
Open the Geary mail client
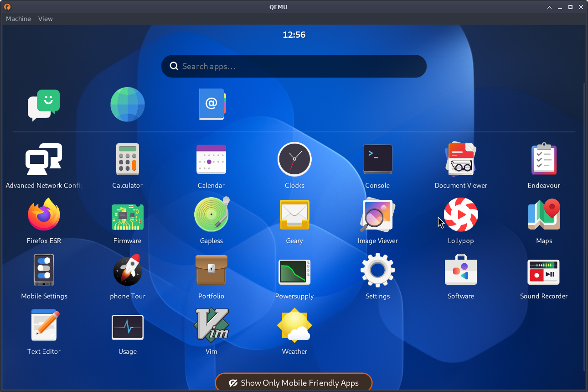(294, 214)
